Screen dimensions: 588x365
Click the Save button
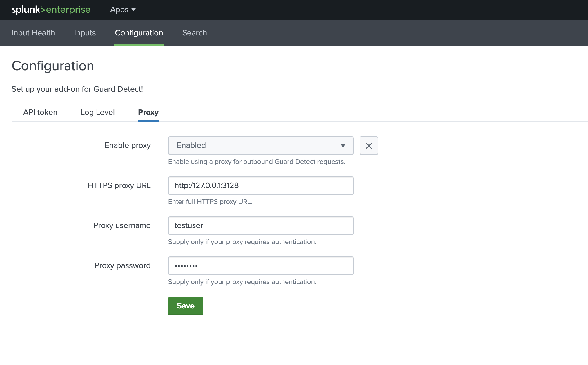point(185,306)
